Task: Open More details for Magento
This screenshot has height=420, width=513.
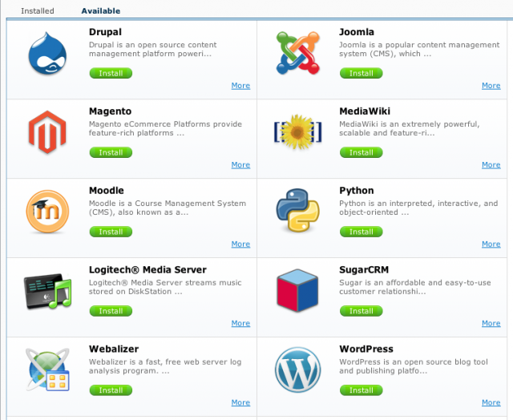Action: 240,165
